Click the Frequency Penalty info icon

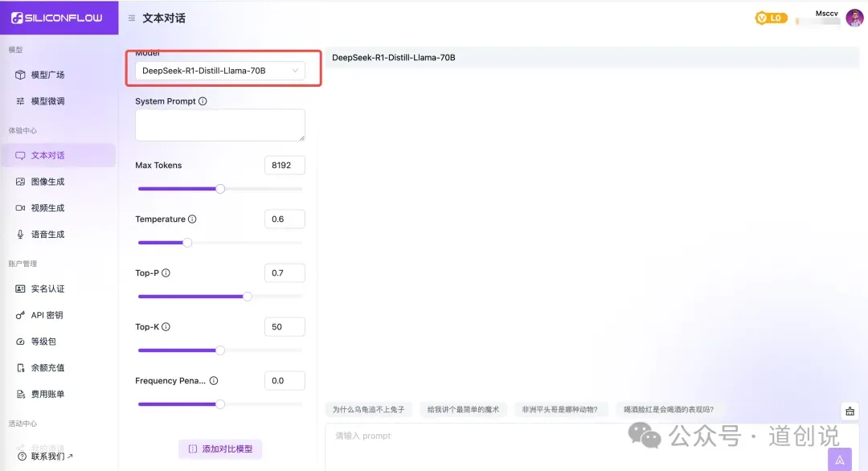coord(214,381)
